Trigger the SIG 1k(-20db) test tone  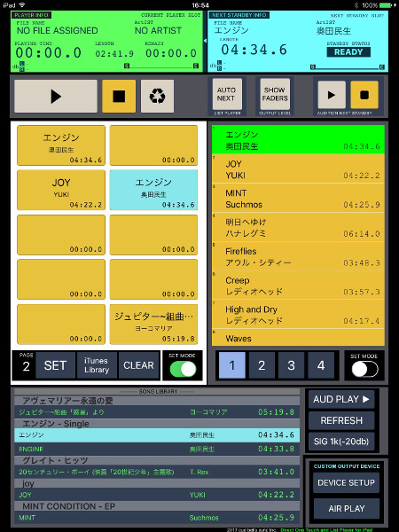pos(341,442)
